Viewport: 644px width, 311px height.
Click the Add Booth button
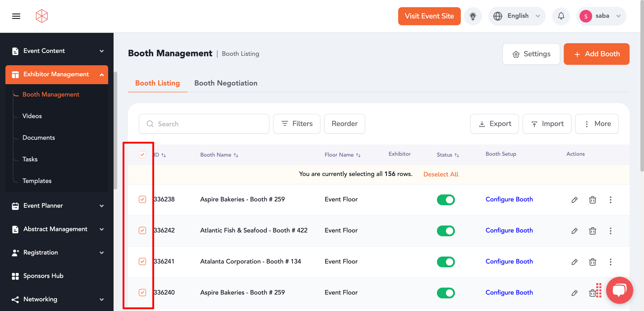tap(596, 54)
